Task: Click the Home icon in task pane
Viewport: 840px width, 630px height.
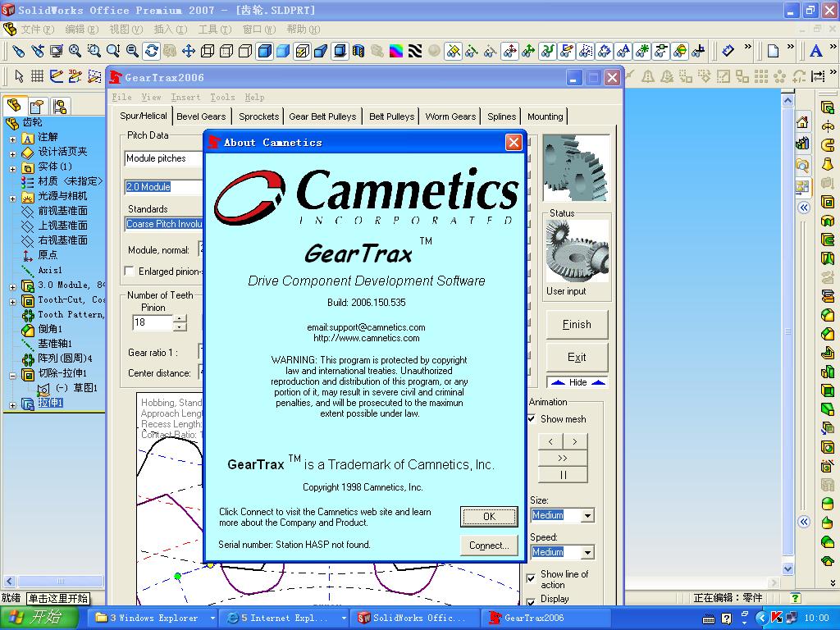Action: coord(802,123)
